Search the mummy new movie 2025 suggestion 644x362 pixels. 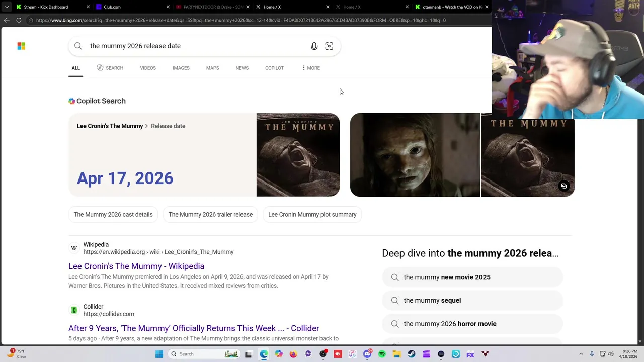click(x=472, y=277)
